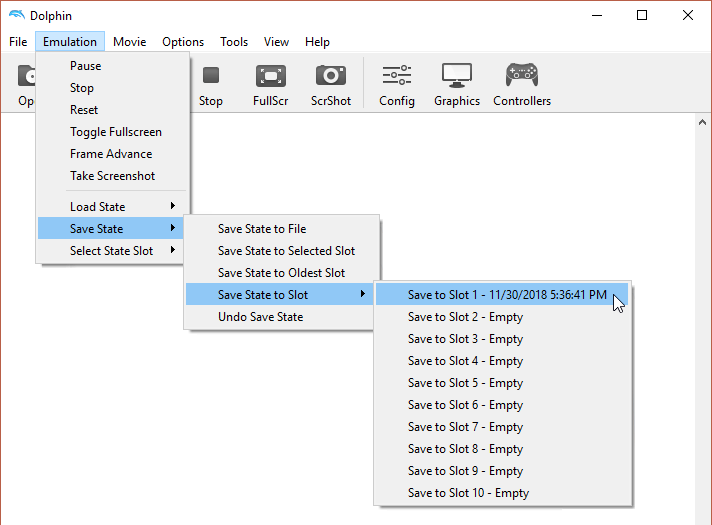Image resolution: width=712 pixels, height=525 pixels.
Task: Open Config settings icon
Action: (x=397, y=75)
